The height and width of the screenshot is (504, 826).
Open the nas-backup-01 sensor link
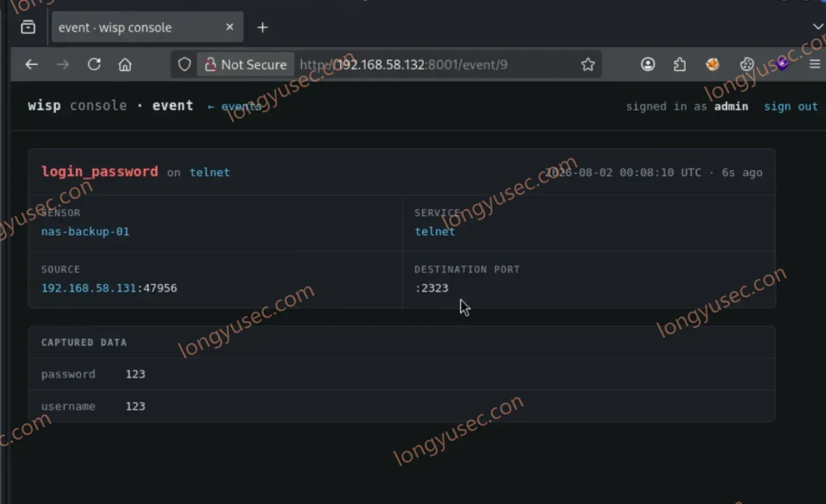85,231
